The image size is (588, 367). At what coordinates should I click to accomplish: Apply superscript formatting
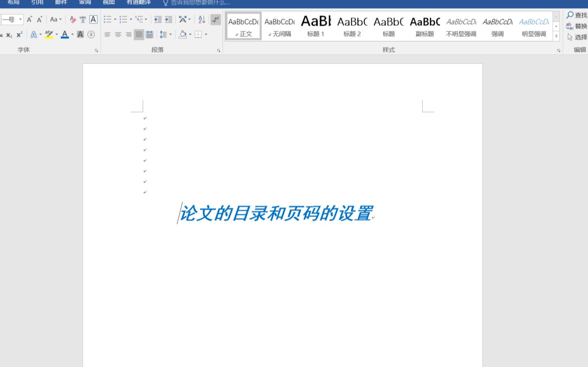[19, 35]
